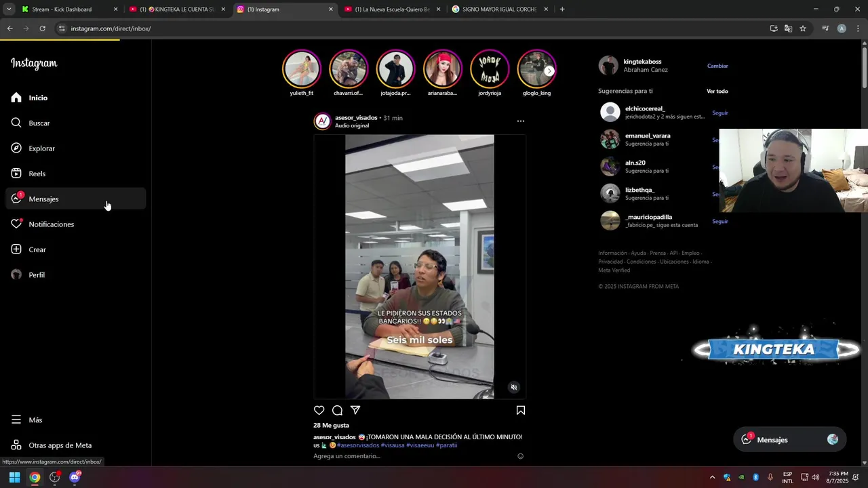
Task: Like the post with the heart icon
Action: 319,410
